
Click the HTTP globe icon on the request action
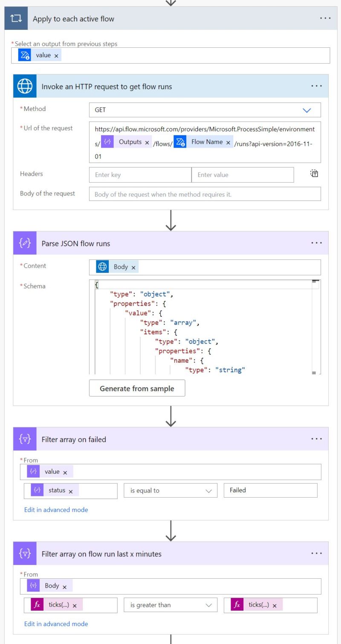point(24,86)
